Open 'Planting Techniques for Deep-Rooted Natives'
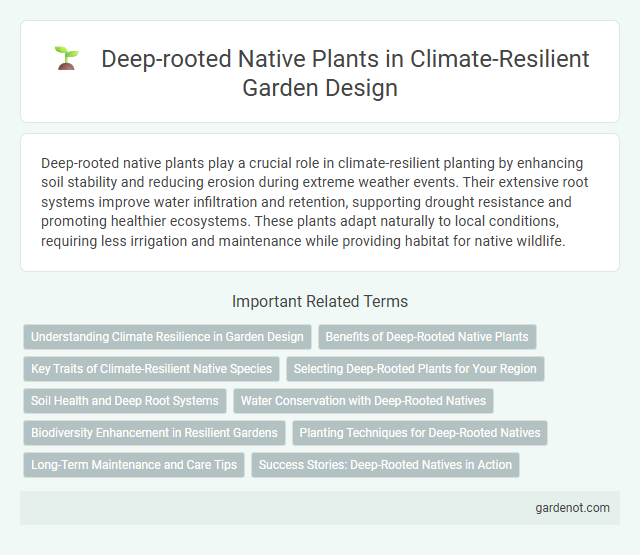Viewport: 640px width, 555px height. pos(420,433)
